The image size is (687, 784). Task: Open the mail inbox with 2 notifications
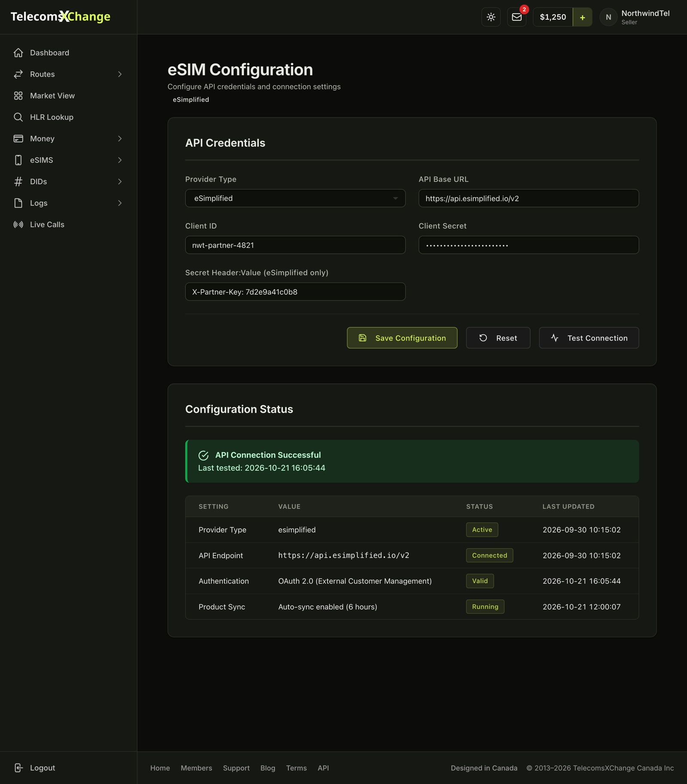517,17
